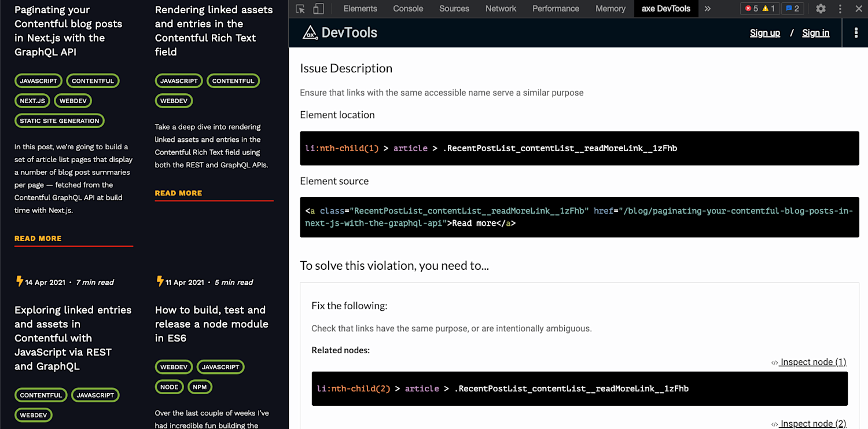Click the yellow warnings badge showing 1

pos(770,9)
